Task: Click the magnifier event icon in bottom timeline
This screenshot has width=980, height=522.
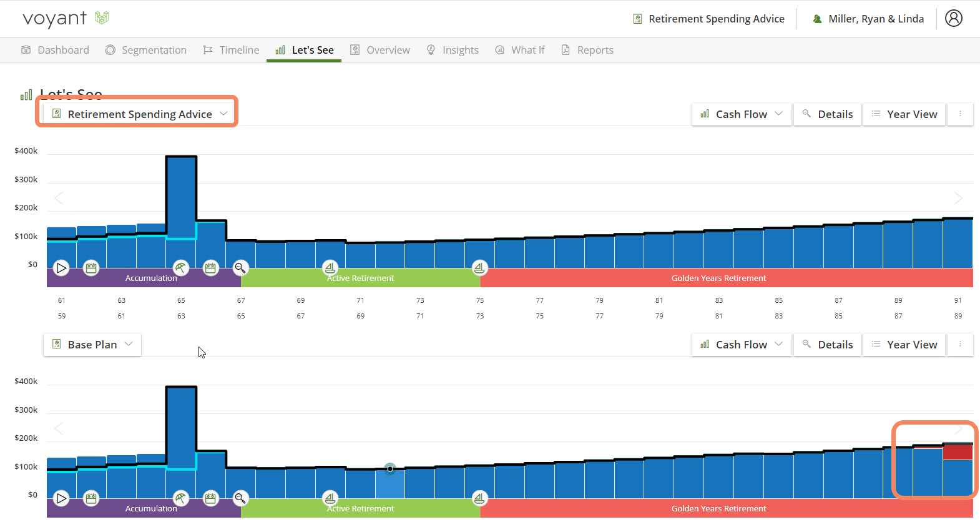Action: (x=240, y=498)
